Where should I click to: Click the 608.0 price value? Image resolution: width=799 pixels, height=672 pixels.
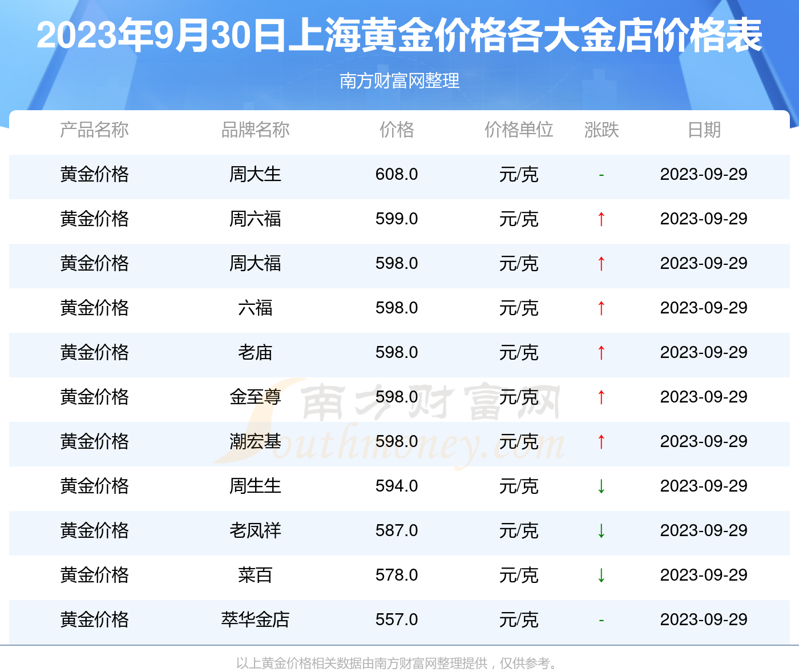(397, 174)
